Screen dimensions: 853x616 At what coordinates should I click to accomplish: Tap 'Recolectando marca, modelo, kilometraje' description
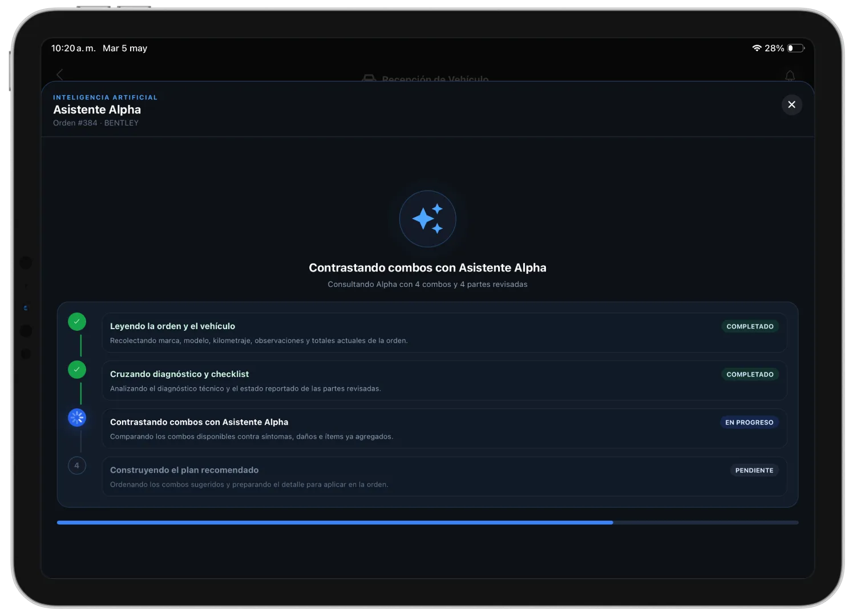(259, 341)
